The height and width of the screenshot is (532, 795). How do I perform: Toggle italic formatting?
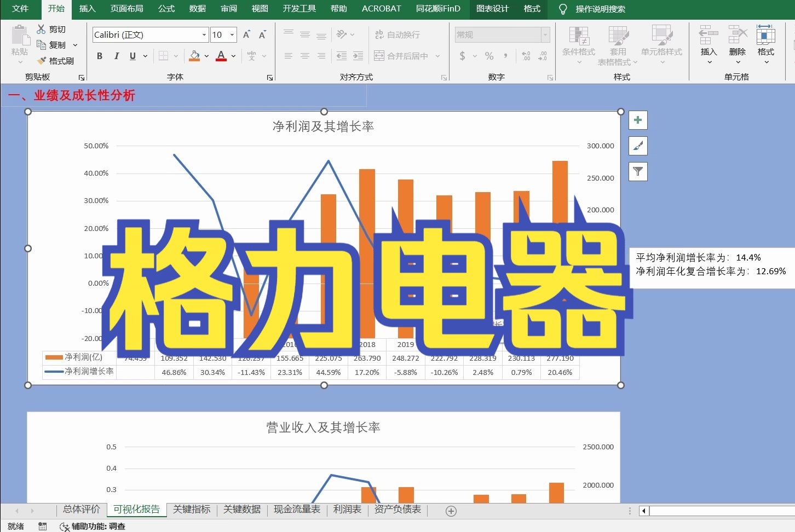point(117,56)
